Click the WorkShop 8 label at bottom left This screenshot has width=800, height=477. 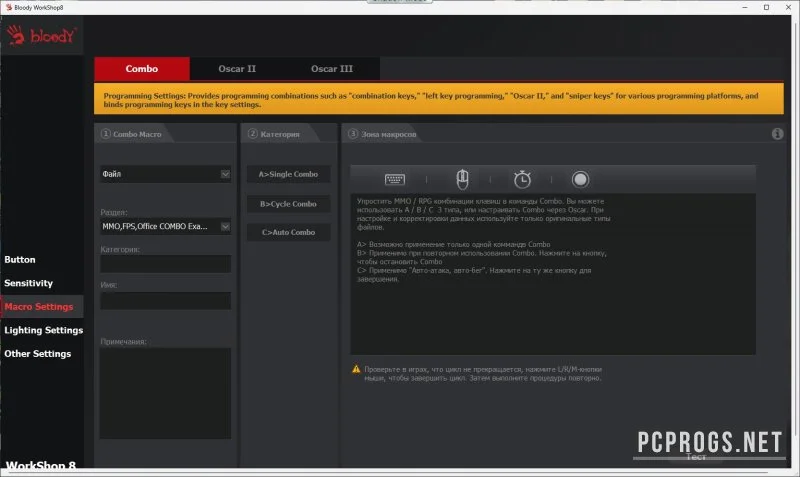pos(40,465)
